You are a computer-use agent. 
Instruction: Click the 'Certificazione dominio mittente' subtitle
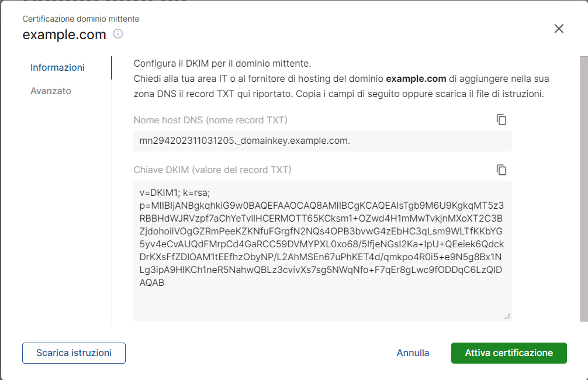tap(81, 19)
